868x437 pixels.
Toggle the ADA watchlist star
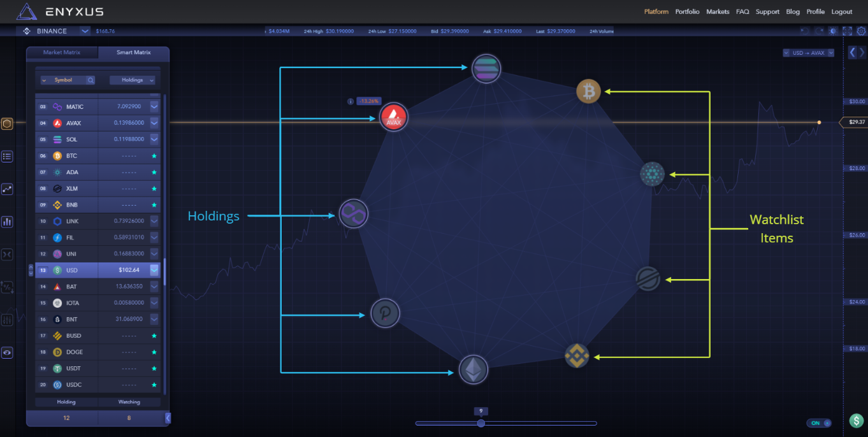point(154,172)
